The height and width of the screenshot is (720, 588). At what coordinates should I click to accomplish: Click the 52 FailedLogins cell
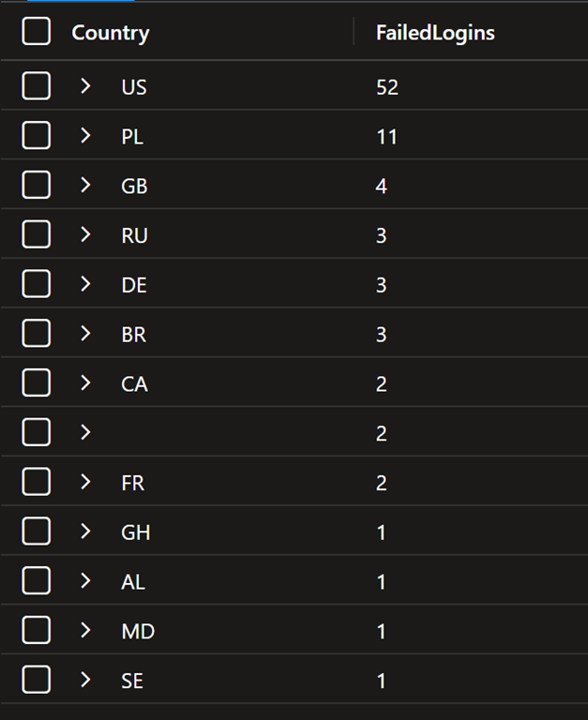[387, 87]
